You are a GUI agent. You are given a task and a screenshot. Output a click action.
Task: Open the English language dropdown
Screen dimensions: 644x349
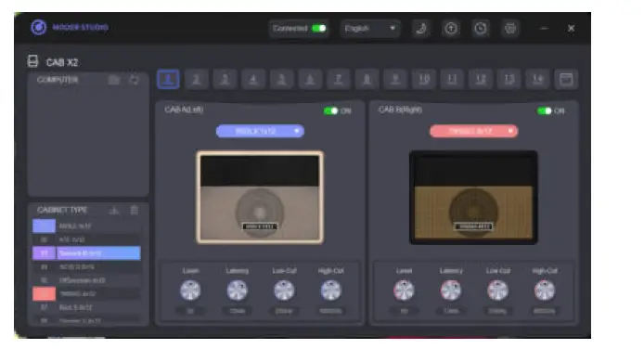point(370,29)
